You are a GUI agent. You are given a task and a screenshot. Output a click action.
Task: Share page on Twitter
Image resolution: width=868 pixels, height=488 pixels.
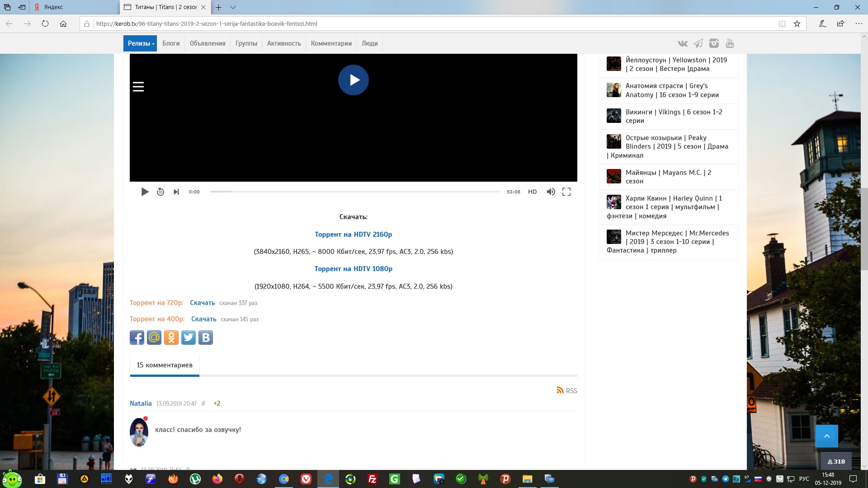tap(189, 338)
